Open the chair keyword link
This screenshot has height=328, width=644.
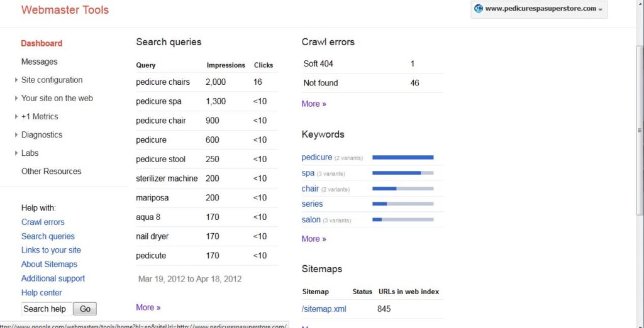[310, 189]
